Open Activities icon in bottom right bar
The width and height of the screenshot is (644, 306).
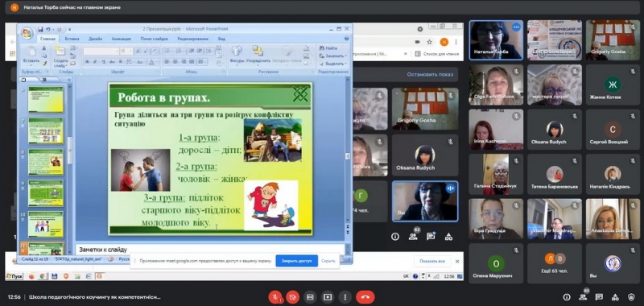615,297
